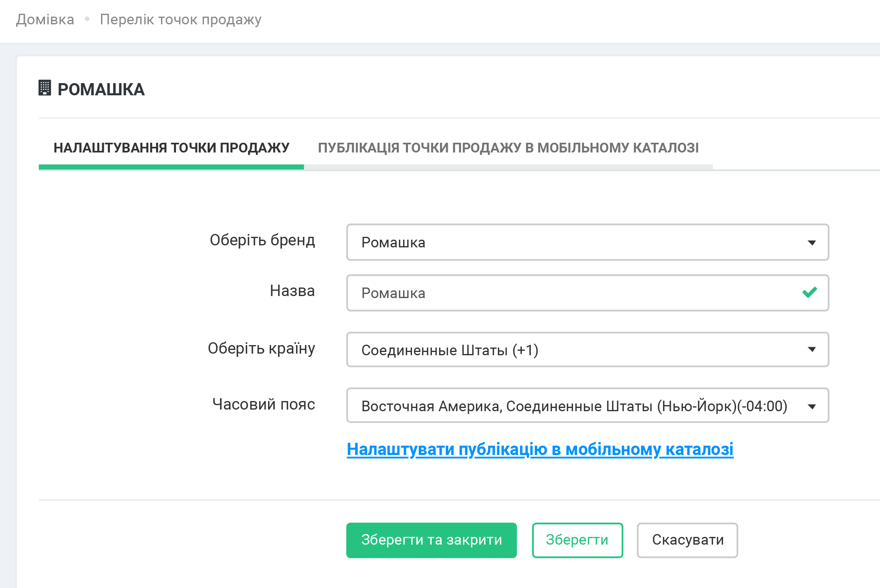
Task: Click the РОМАШКА page heading
Action: (101, 90)
